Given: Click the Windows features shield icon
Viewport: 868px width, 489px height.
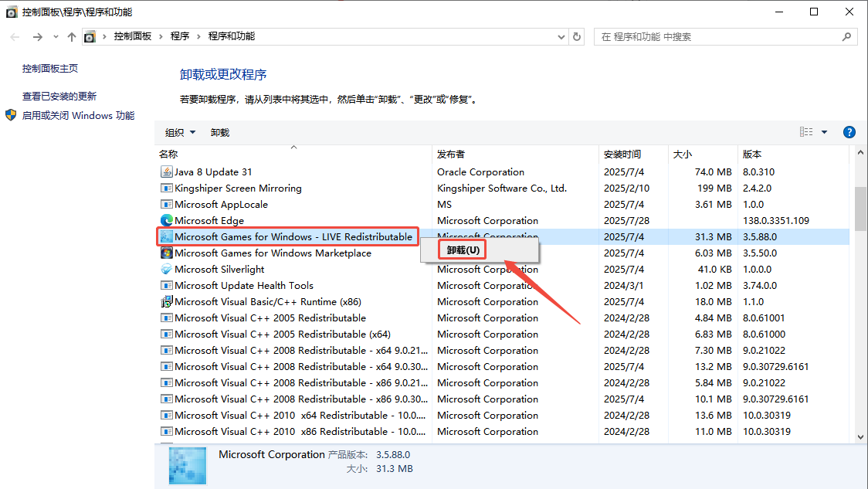Looking at the screenshot, I should point(11,115).
